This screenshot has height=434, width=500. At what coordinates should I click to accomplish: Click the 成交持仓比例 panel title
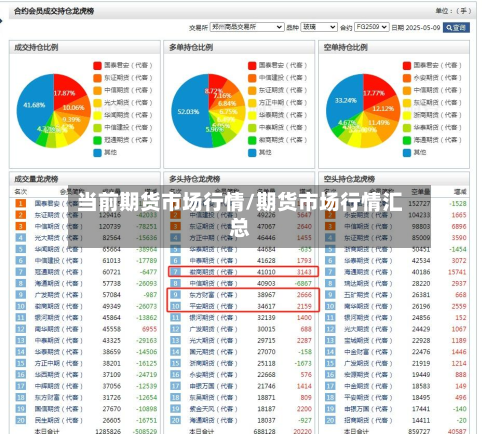tap(36, 48)
